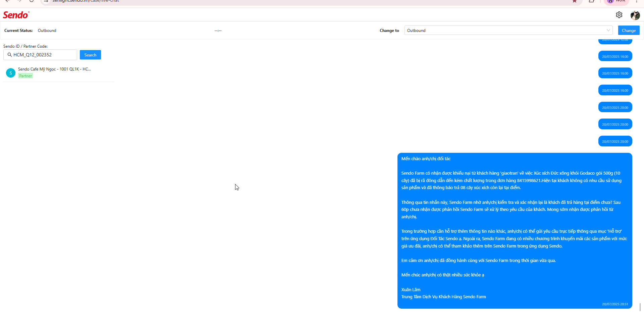Screen dimensions: 644x312
Task: Click Trung Tâm Dịch Vụ Khách Hàng Sendo Farm line
Action: tap(443, 297)
